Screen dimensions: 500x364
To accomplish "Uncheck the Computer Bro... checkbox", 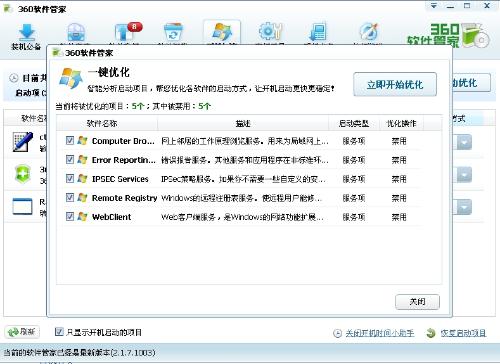I will pos(70,140).
